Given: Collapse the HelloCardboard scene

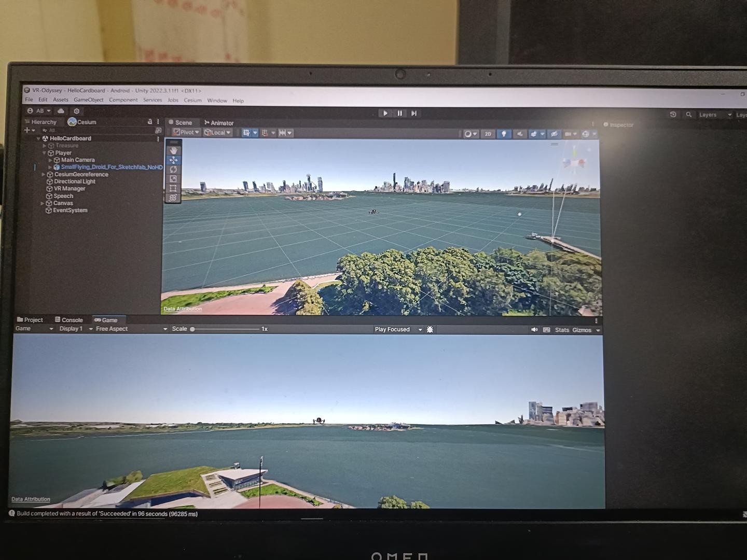Looking at the screenshot, I should [x=38, y=139].
